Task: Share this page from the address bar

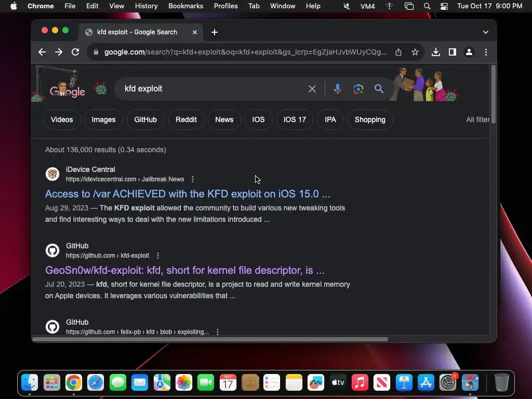Action: tap(398, 52)
